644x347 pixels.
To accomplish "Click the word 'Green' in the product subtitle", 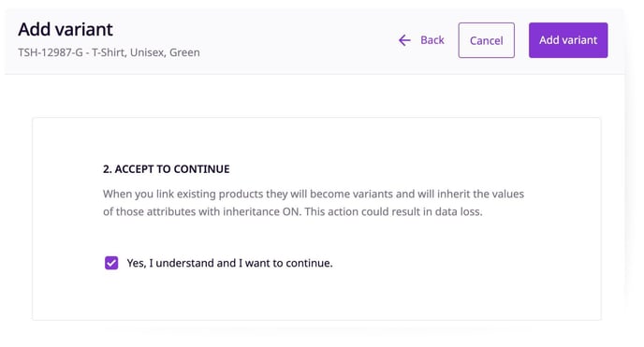I will point(184,52).
